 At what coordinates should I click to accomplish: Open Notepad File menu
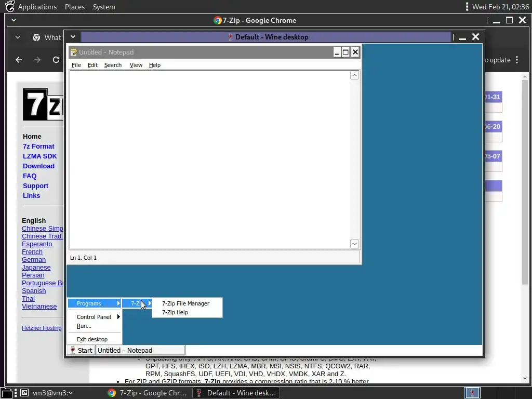76,65
